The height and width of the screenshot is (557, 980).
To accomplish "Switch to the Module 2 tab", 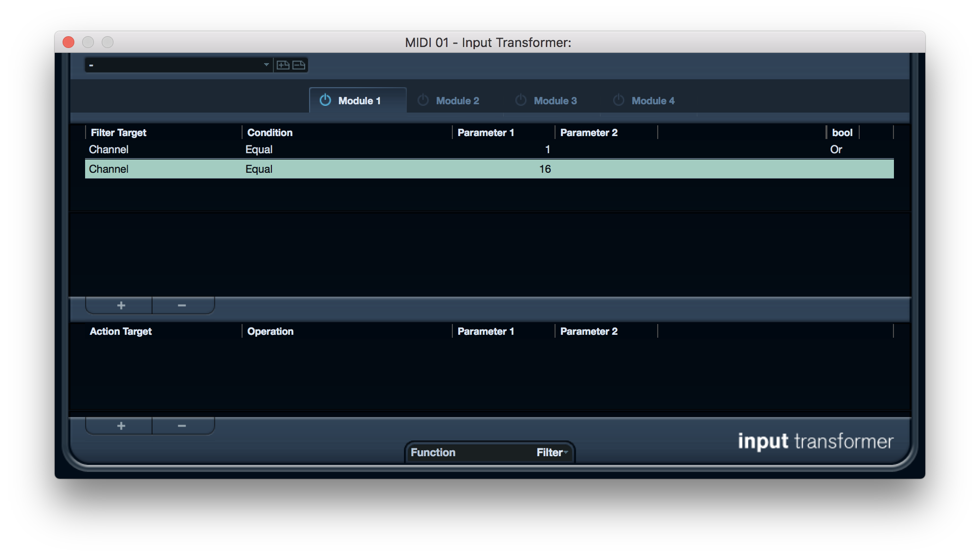I will pos(457,101).
